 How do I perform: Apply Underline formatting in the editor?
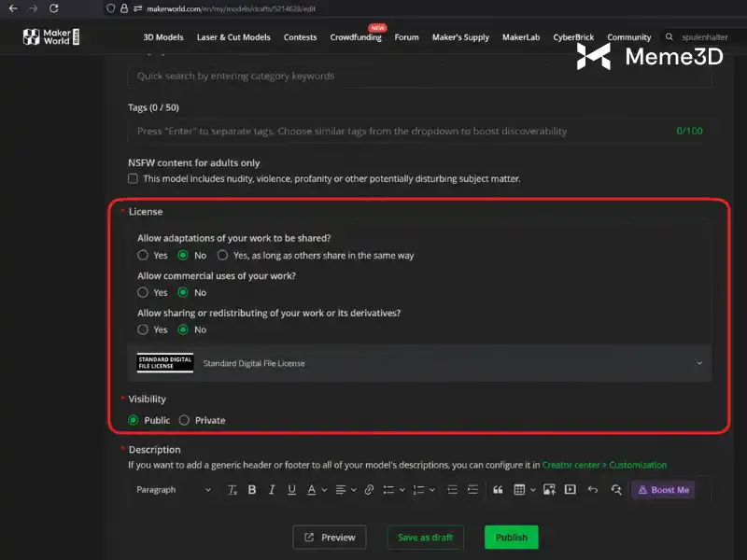click(x=291, y=489)
